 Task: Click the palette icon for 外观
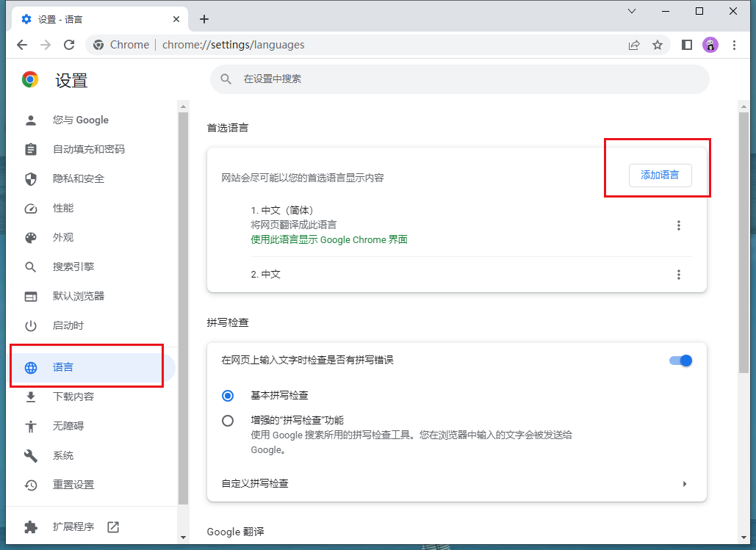point(31,238)
